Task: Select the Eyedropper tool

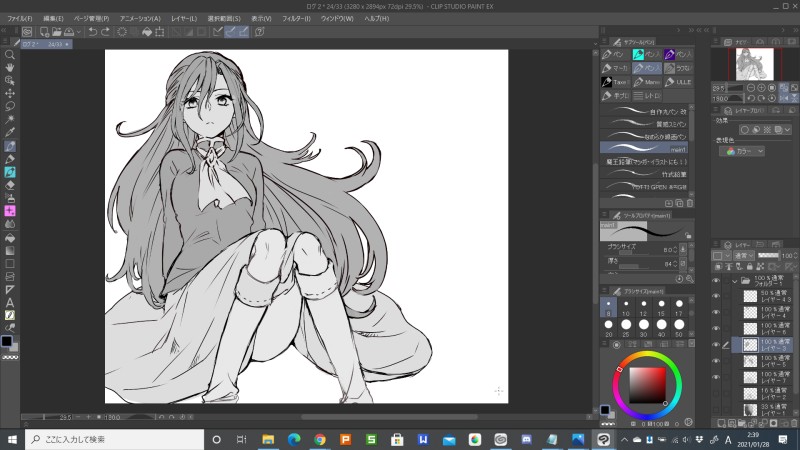Action: (9, 132)
